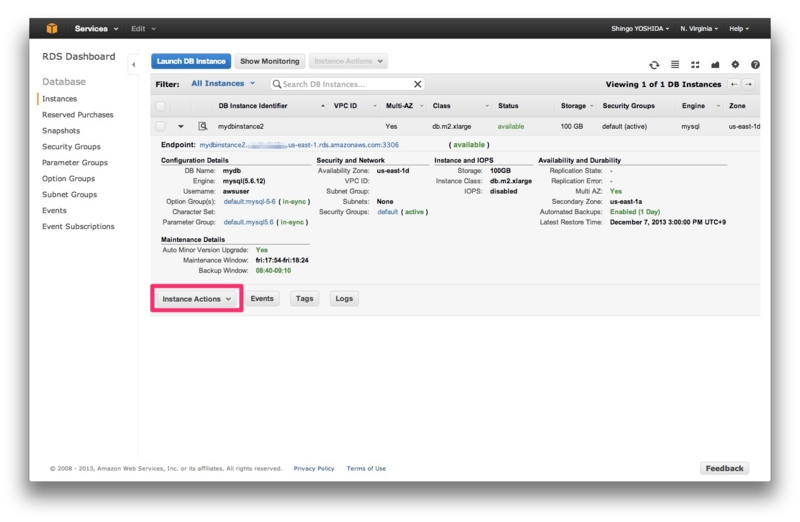
Task: Collapse the left sidebar panel
Action: [x=133, y=65]
